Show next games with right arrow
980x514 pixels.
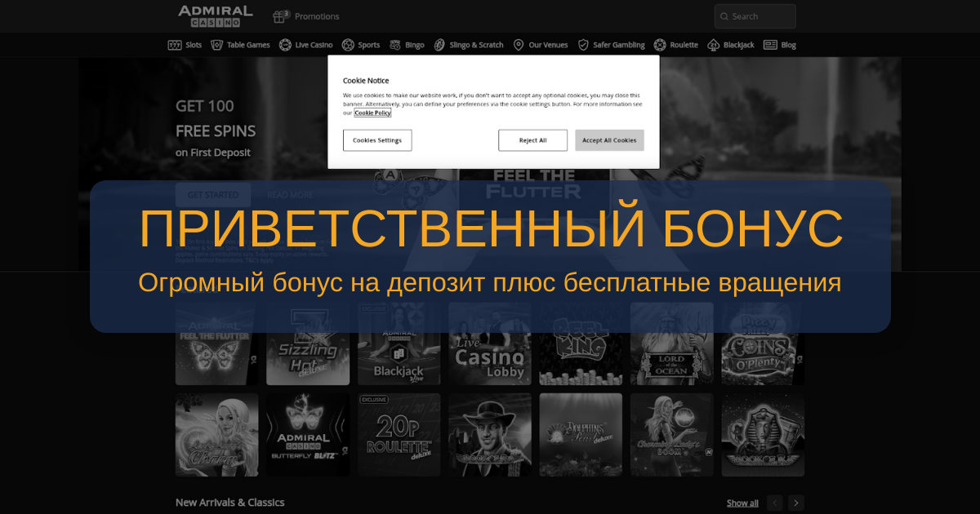coord(796,503)
